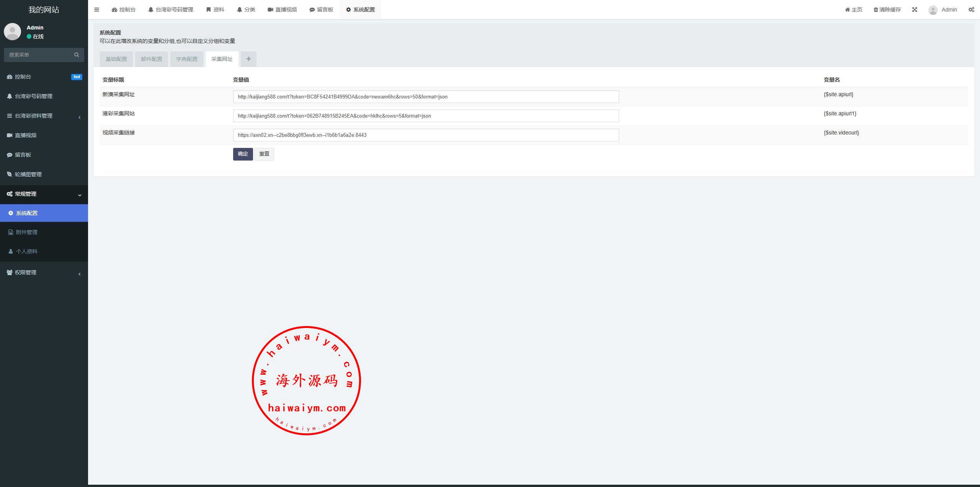The image size is (980, 487).
Task: Toggle sidebar with hamburger menu icon
Action: tap(96, 10)
